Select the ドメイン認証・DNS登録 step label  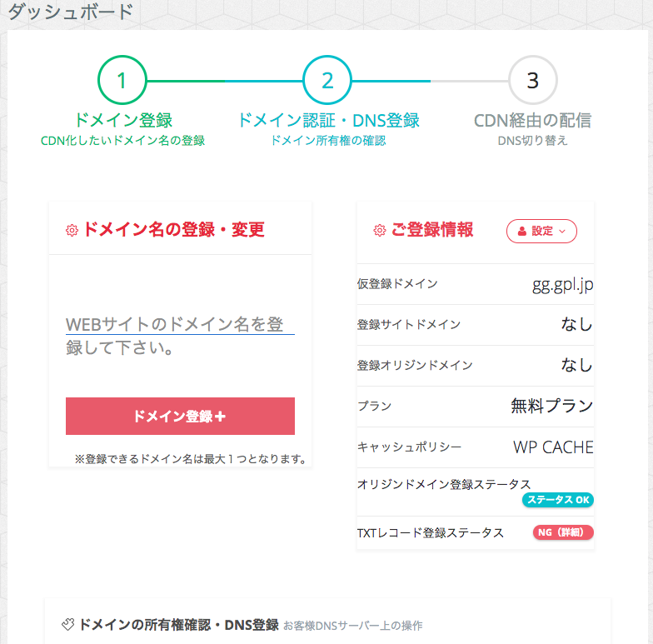(327, 121)
